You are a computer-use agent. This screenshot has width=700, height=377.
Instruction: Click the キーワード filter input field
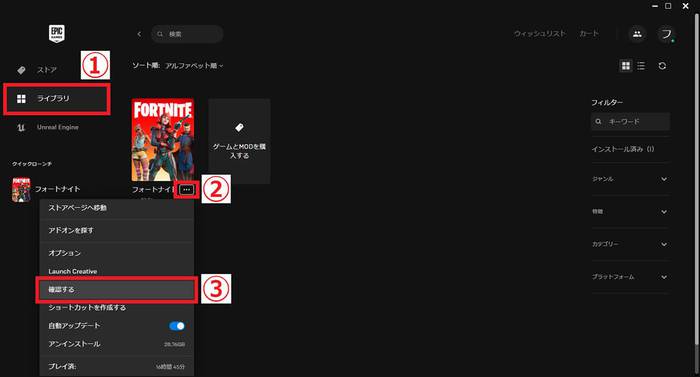click(x=630, y=121)
